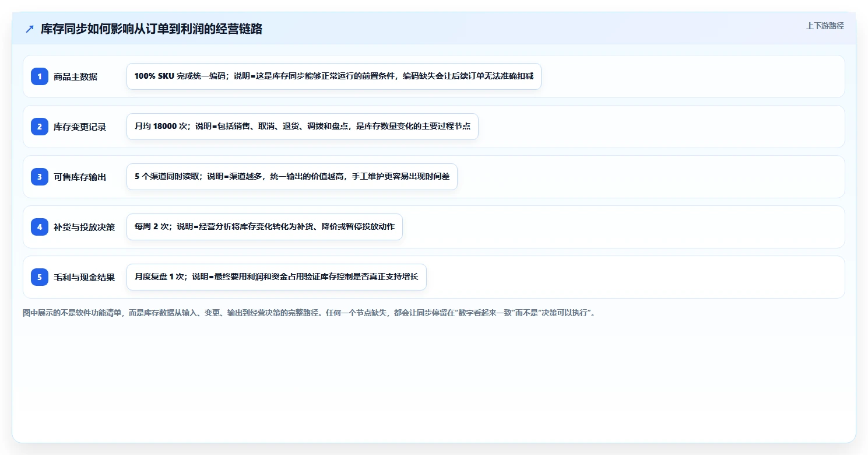This screenshot has width=868, height=455.
Task: Click the step 3 number badge
Action: [40, 177]
